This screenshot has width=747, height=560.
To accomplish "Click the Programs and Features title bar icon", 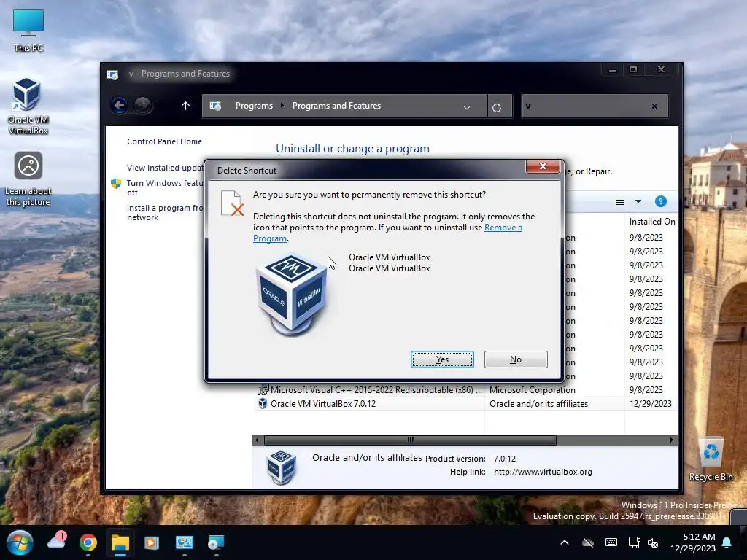I will tap(112, 75).
